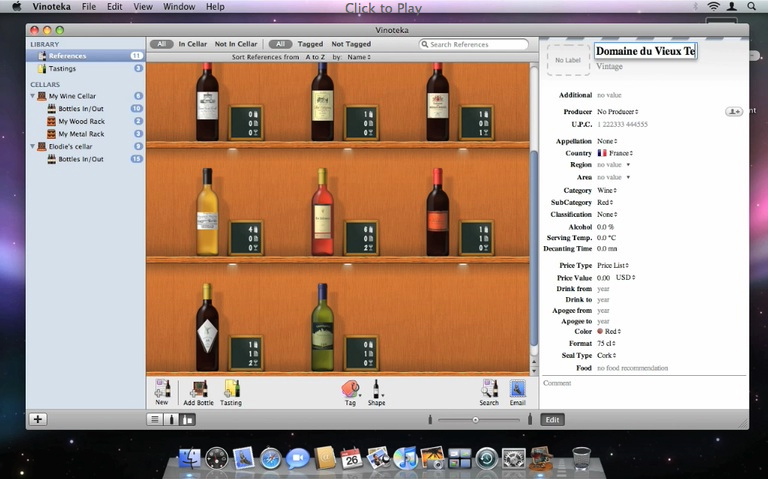Screen dimensions: 769x479
Task: Click the Wi-Fi icon in the menu bar
Action: 714,6
